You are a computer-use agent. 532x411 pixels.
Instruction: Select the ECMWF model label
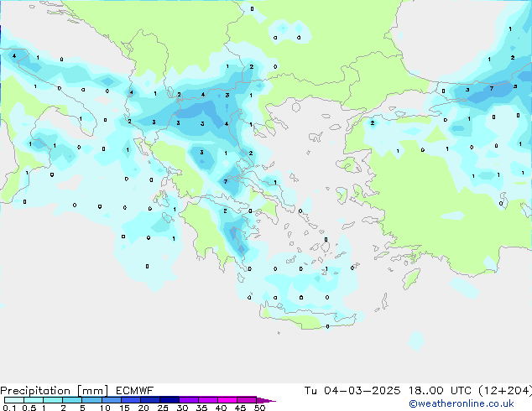point(135,391)
